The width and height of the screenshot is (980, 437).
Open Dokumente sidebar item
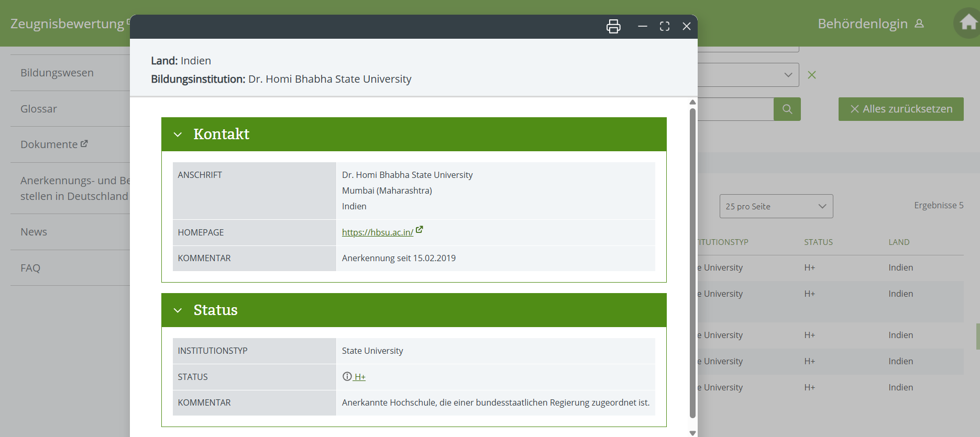coord(54,144)
